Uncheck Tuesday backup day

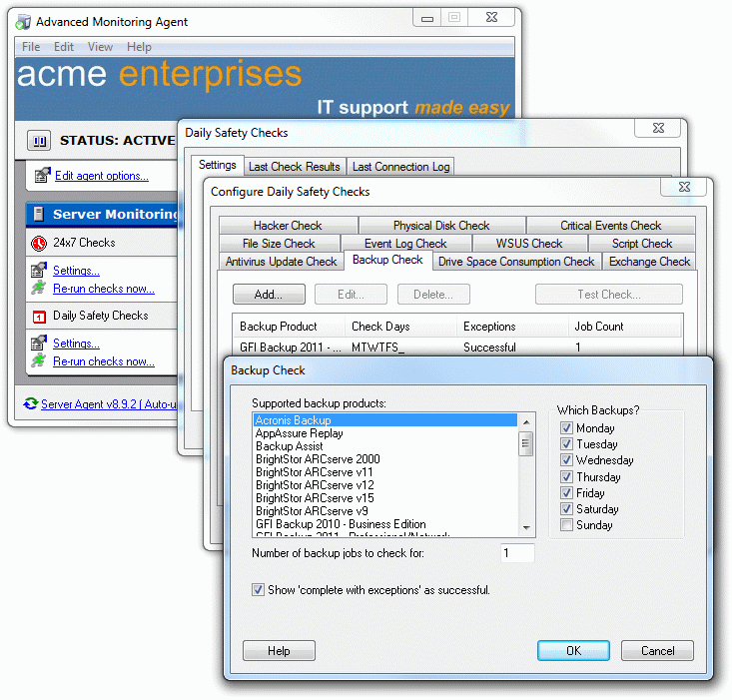(x=566, y=443)
